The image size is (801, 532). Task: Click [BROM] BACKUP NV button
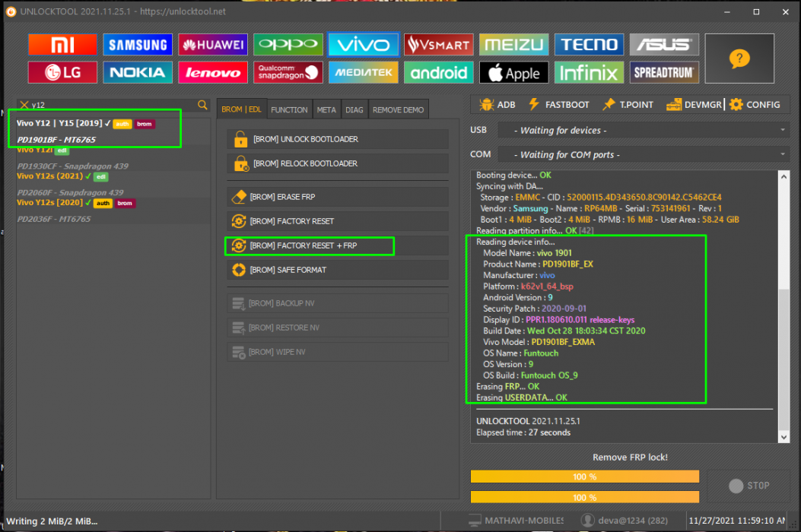click(x=338, y=303)
